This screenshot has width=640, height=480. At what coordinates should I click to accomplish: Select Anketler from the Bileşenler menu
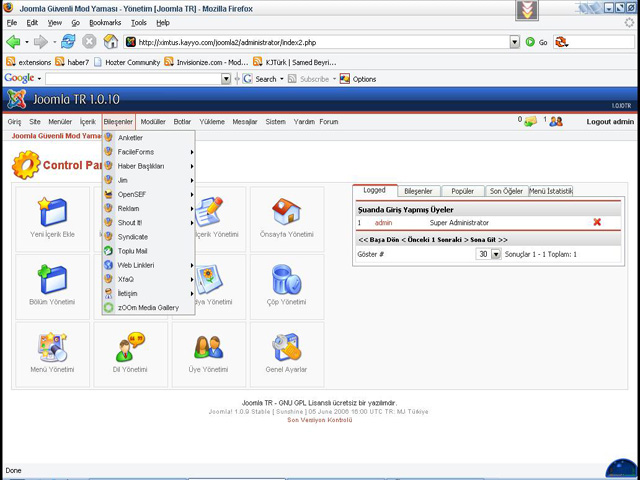coord(149,138)
